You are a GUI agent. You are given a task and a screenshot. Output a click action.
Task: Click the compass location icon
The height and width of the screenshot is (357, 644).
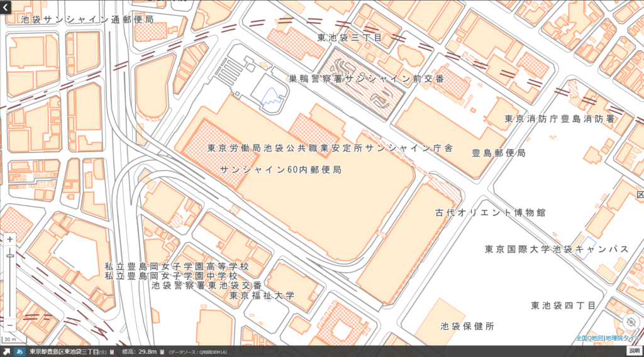630,322
